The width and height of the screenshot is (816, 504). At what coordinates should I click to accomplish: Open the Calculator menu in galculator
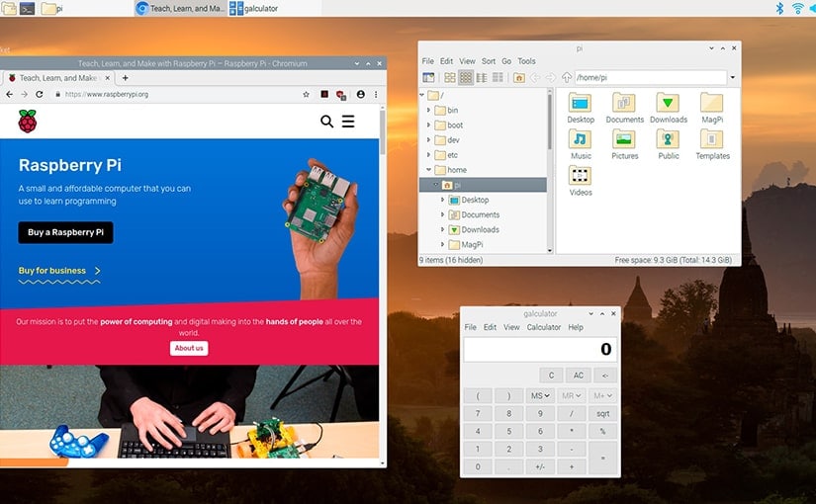point(544,327)
